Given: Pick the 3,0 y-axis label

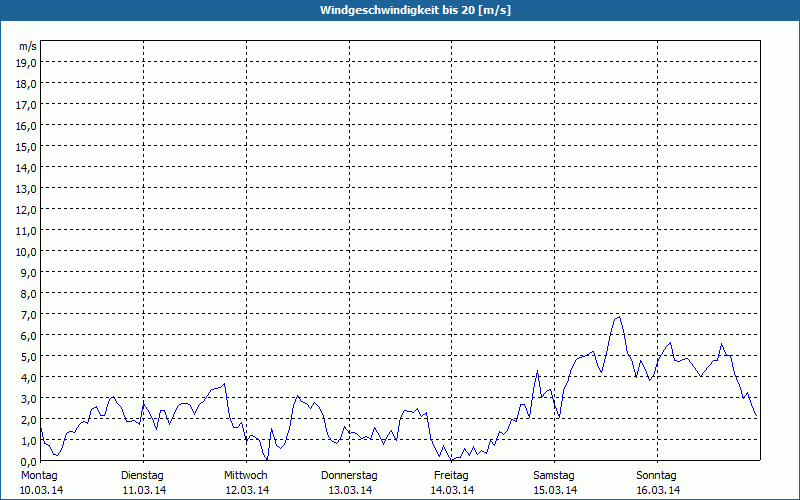Looking at the screenshot, I should 27,398.
